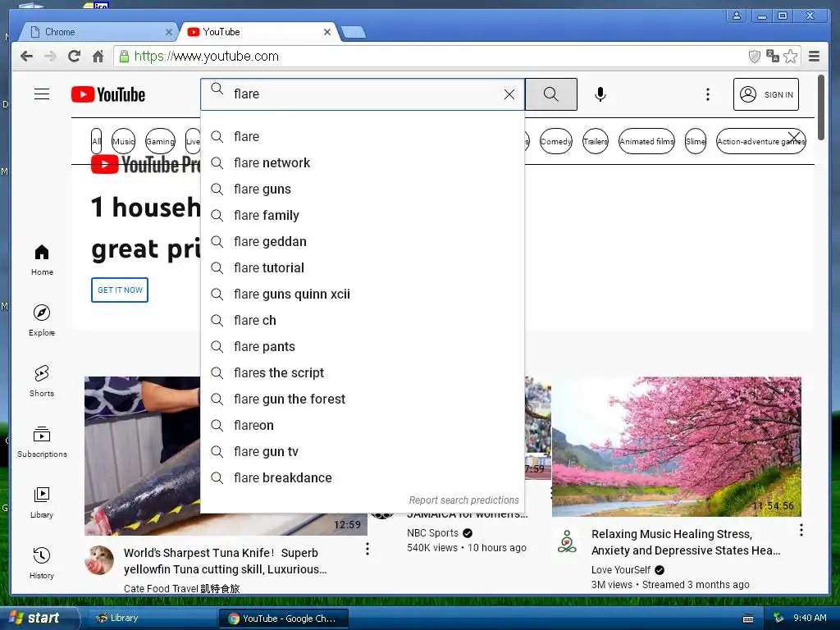Choose 'flares the script' suggestion

click(362, 373)
